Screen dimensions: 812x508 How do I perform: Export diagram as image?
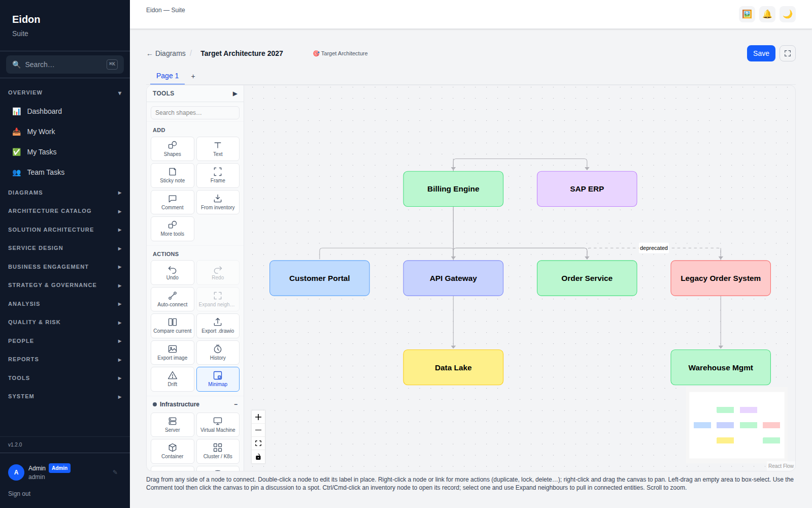[173, 353]
